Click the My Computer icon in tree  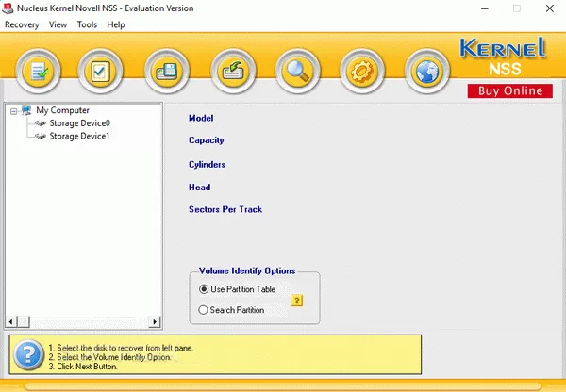click(x=26, y=110)
